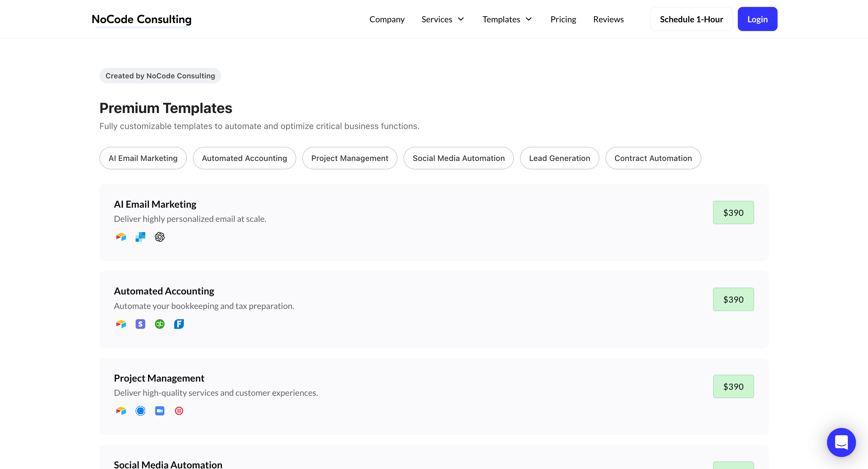This screenshot has height=469, width=868.
Task: Open the Pricing page from navigation
Action: [x=563, y=19]
